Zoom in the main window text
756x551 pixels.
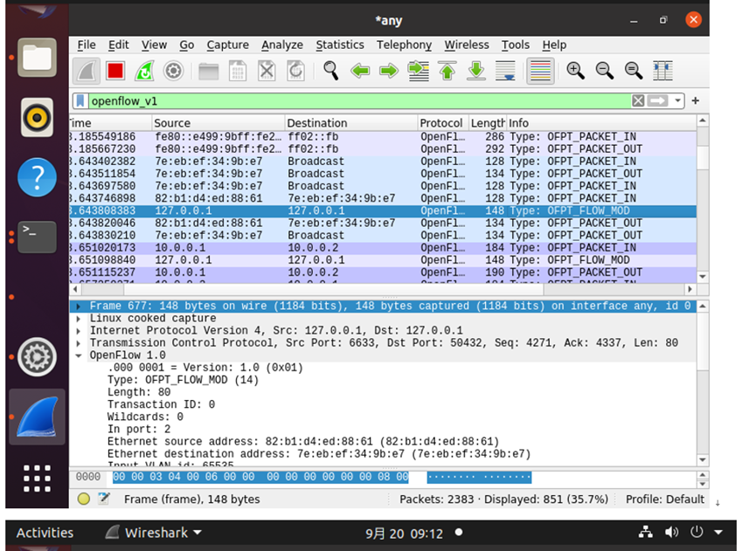575,71
